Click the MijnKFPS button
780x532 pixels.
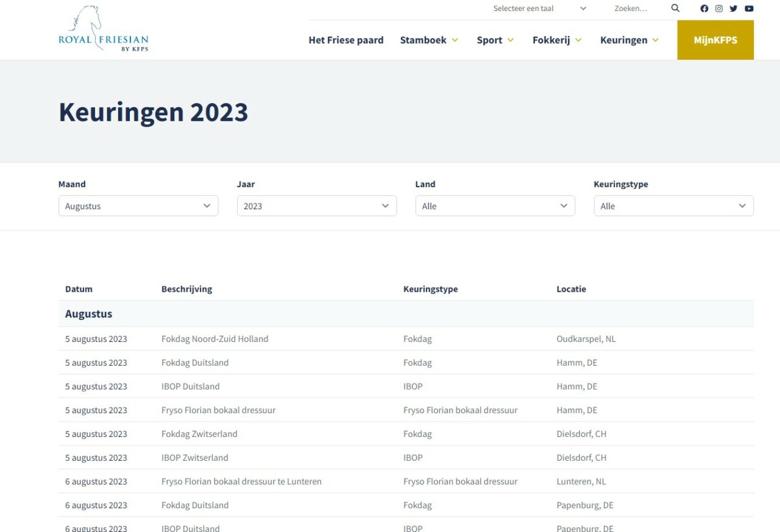(x=715, y=40)
